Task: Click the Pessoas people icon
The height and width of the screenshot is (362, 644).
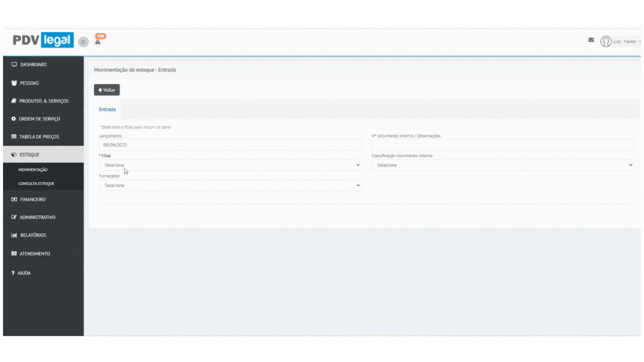Action: click(14, 83)
